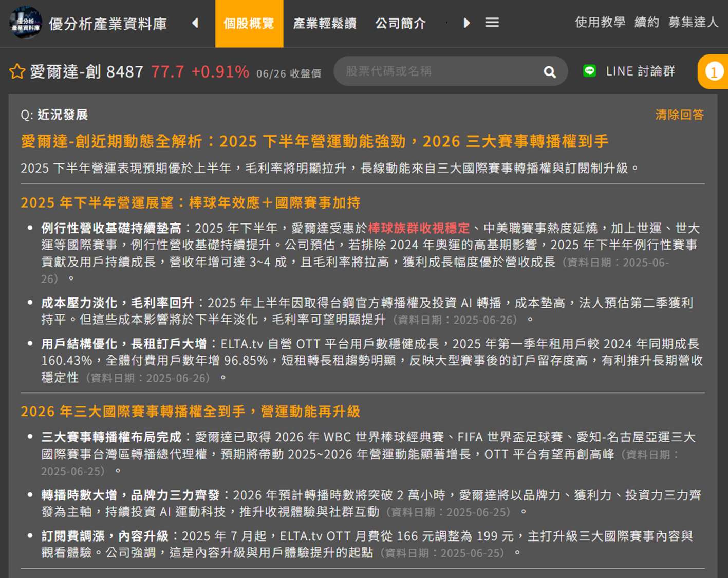Click the 06/26 收盤價 label

tap(289, 73)
